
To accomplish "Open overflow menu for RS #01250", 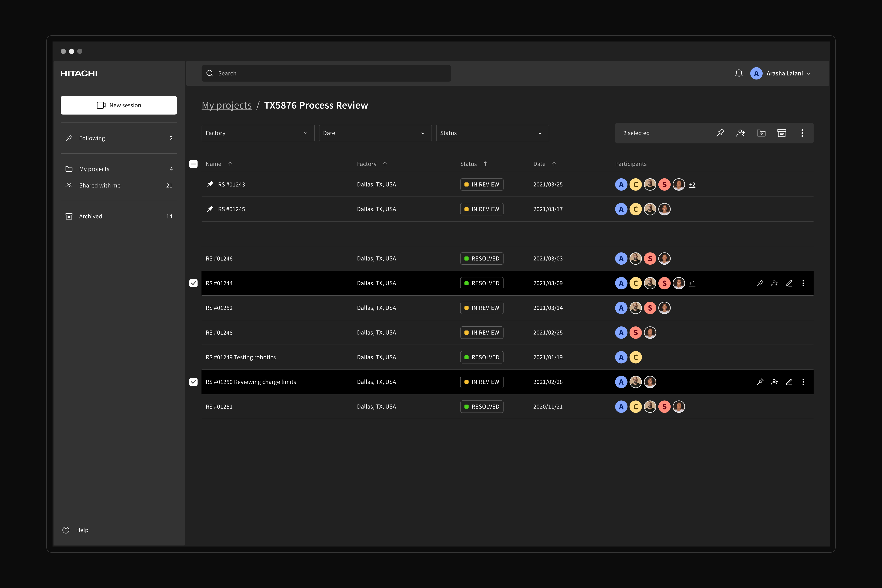I will 803,382.
